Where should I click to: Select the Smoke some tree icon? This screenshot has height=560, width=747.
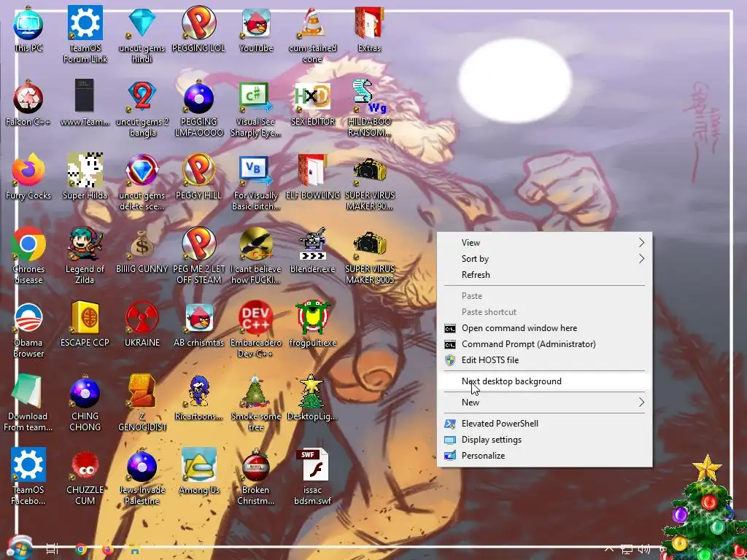pyautogui.click(x=256, y=403)
